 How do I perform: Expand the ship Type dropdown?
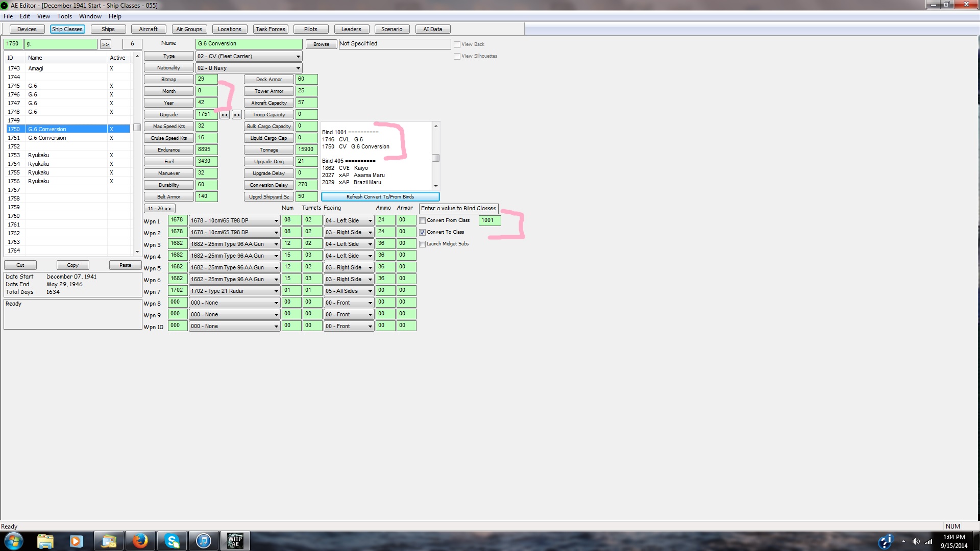298,57
